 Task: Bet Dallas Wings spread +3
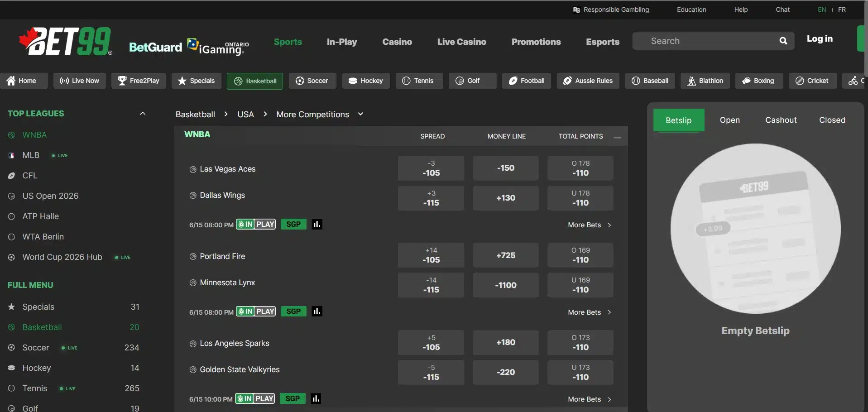coord(431,198)
